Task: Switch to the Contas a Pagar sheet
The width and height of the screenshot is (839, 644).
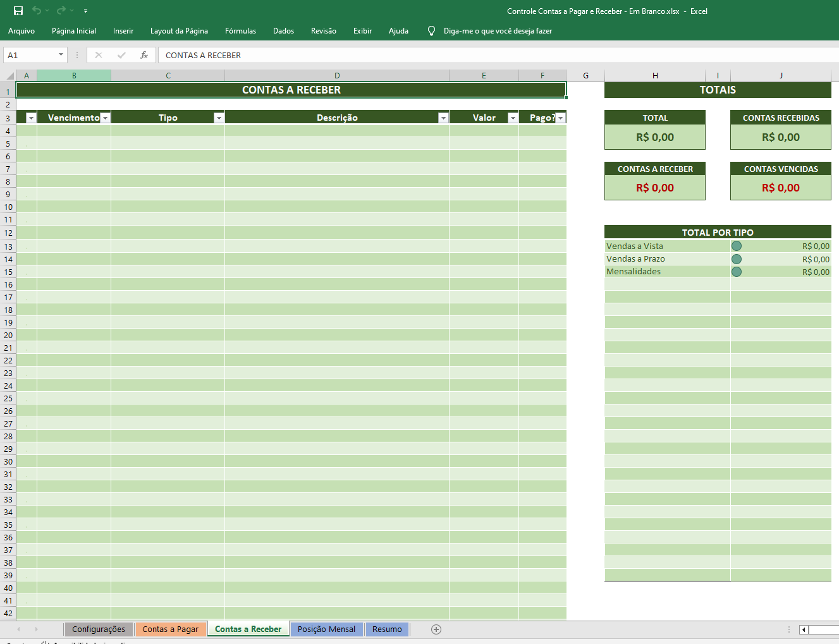Action: coord(170,629)
